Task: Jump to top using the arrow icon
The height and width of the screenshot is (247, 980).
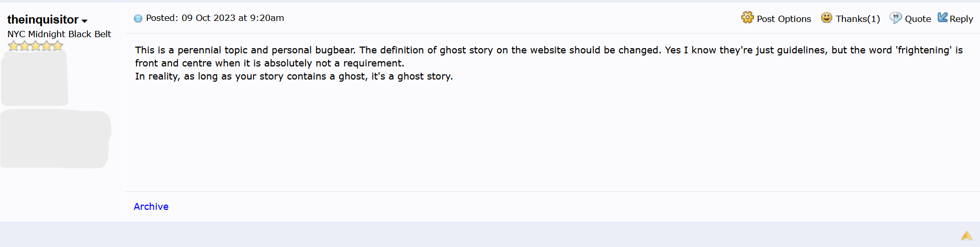Action: point(966,236)
